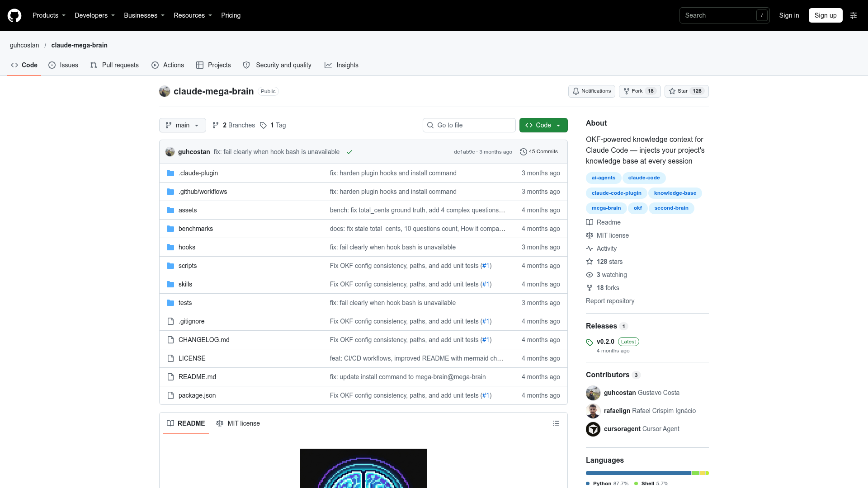Open the MIT license tab in README
This screenshot has height=488, width=868.
238,423
